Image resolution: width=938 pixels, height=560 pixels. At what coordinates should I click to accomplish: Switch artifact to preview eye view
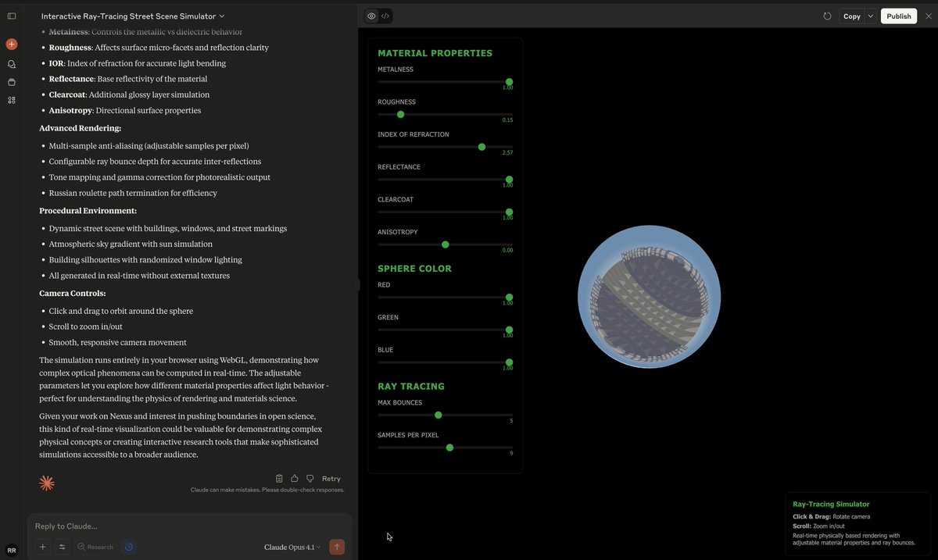pyautogui.click(x=371, y=16)
